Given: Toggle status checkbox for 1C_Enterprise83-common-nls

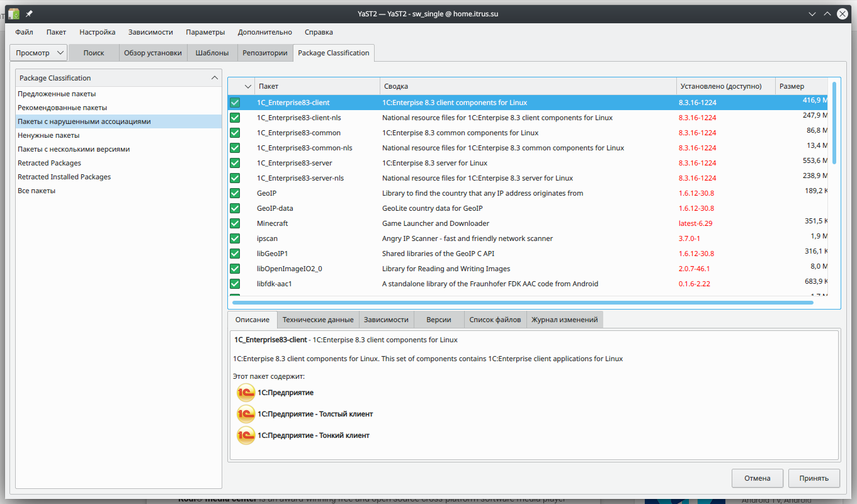Looking at the screenshot, I should tap(235, 148).
